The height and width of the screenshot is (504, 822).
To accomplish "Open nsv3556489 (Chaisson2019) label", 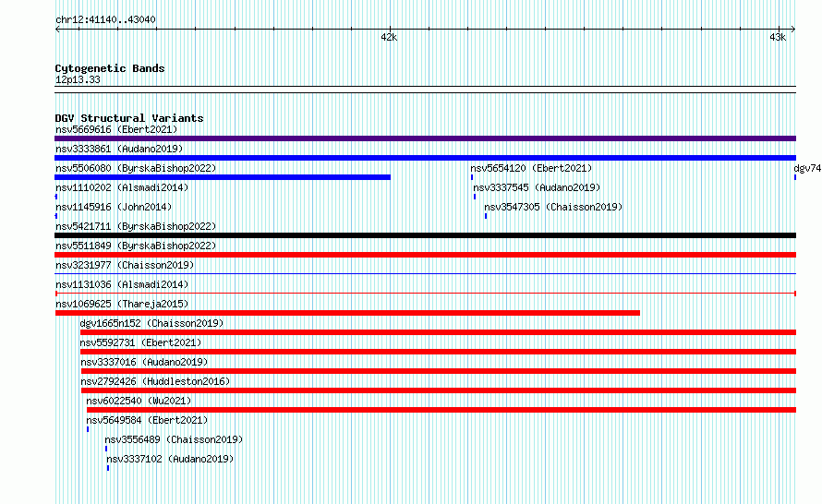I will point(174,439).
